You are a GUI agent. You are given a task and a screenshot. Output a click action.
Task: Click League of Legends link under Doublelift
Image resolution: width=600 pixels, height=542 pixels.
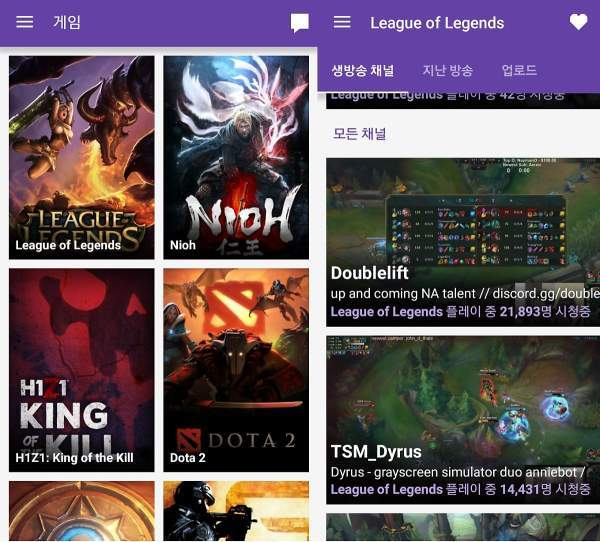click(386, 312)
